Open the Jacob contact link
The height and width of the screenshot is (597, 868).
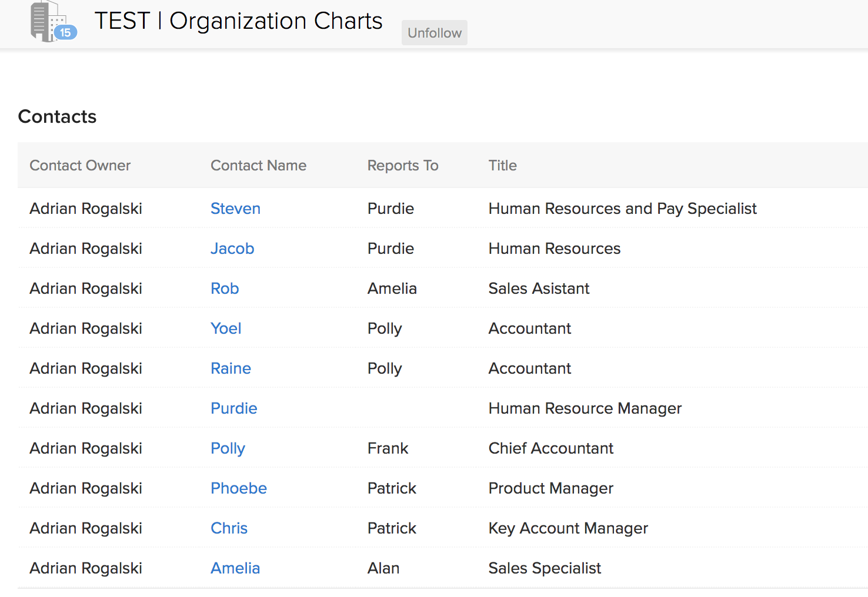pyautogui.click(x=232, y=249)
